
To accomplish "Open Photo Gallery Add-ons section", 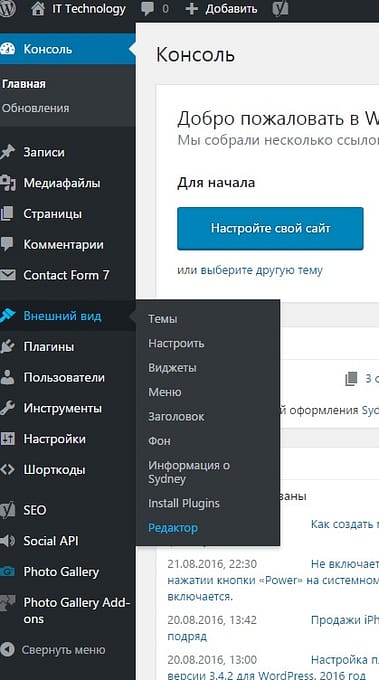I will coord(77,610).
